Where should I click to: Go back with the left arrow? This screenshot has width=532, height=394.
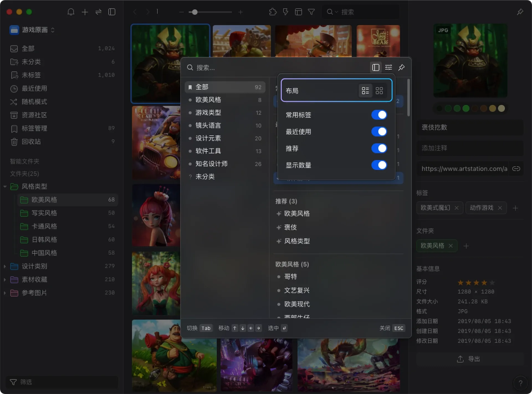[135, 12]
